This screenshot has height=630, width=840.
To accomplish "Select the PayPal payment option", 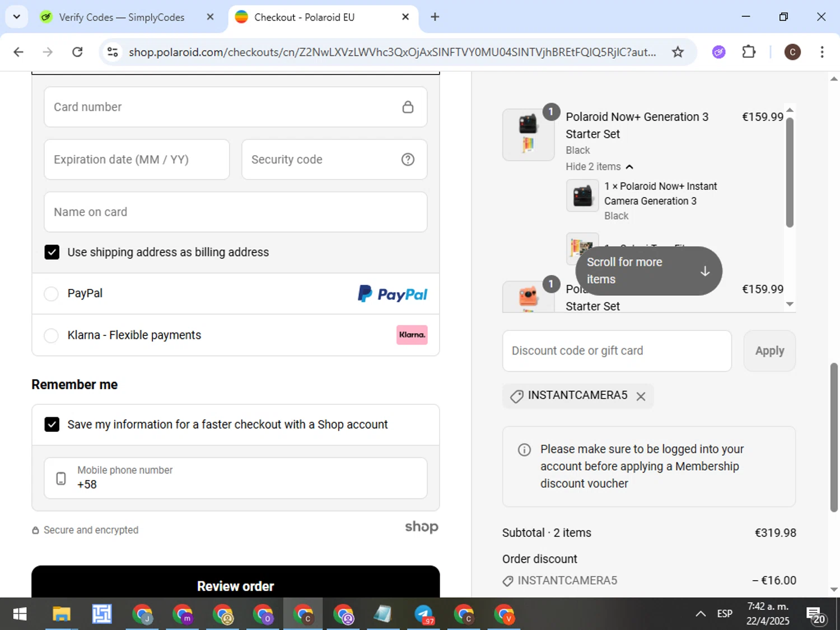I will click(x=51, y=293).
